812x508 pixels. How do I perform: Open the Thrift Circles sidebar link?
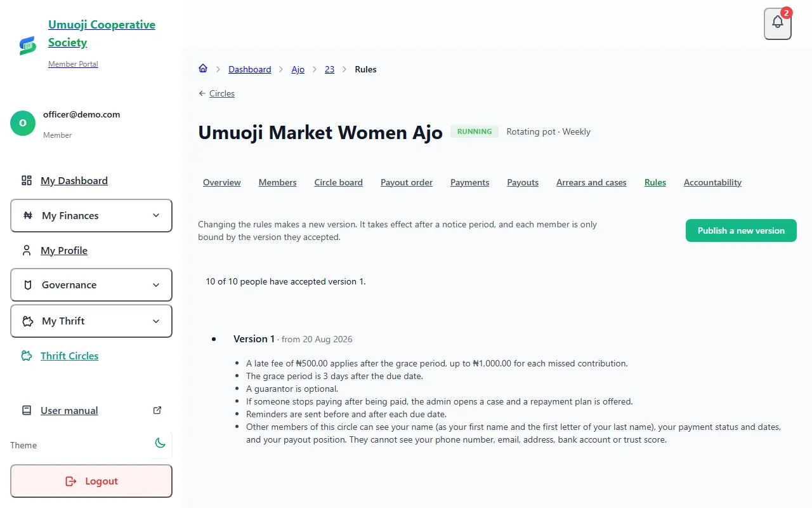point(70,356)
